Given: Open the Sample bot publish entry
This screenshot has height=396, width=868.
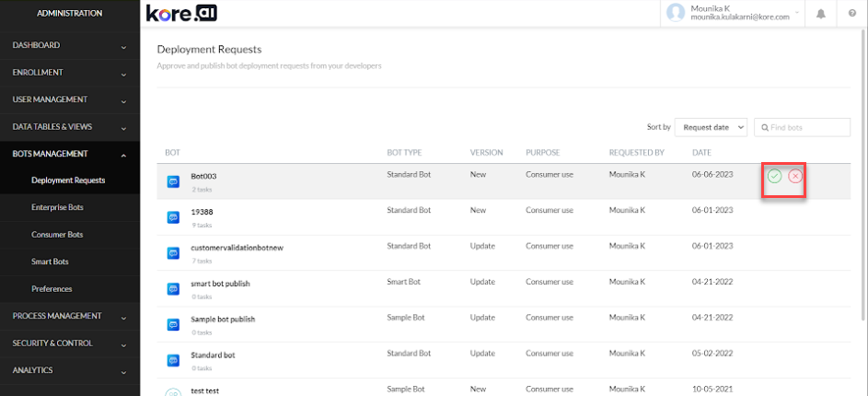Looking at the screenshot, I should click(x=222, y=319).
